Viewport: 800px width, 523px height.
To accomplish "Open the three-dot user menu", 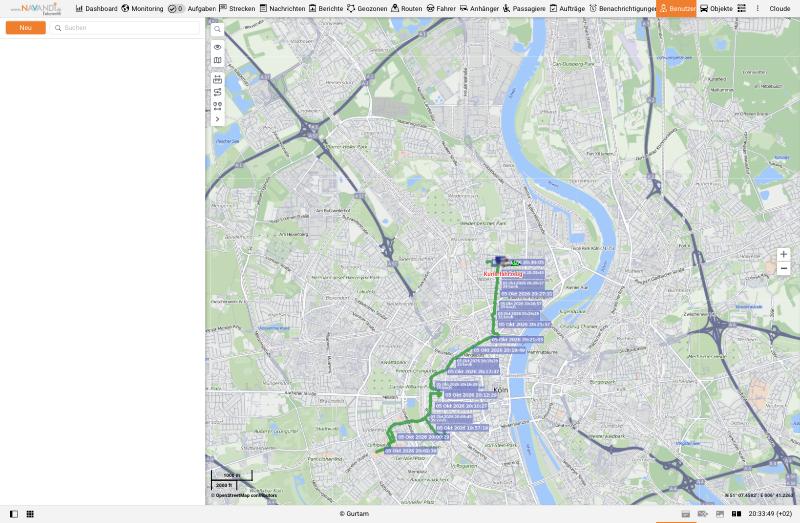I will pyautogui.click(x=757, y=9).
